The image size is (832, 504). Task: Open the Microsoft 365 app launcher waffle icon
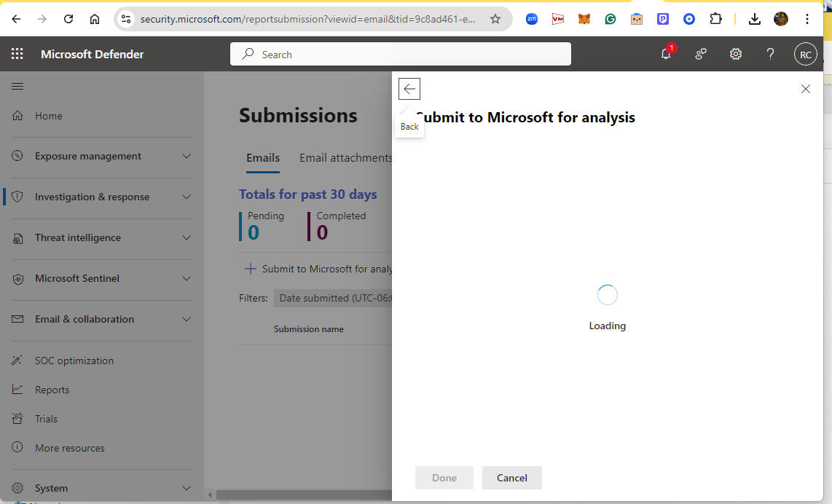pyautogui.click(x=17, y=54)
